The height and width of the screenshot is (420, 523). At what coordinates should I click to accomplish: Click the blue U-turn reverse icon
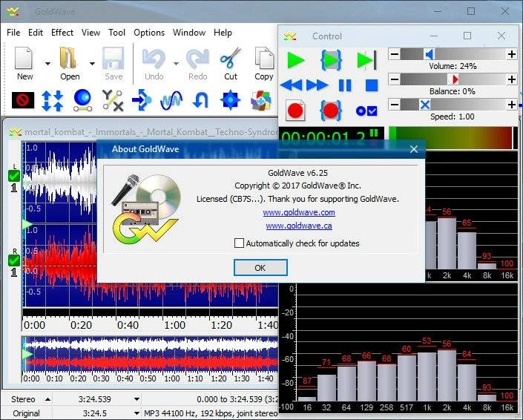[200, 100]
